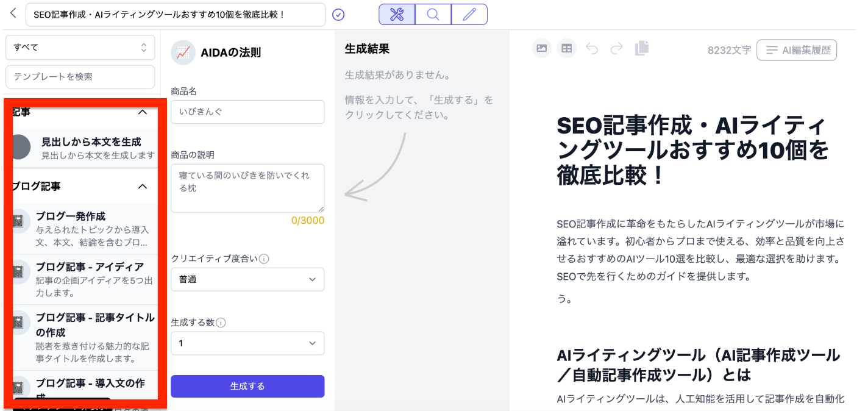
Task: Insert a table with the table icon
Action: pyautogui.click(x=567, y=49)
